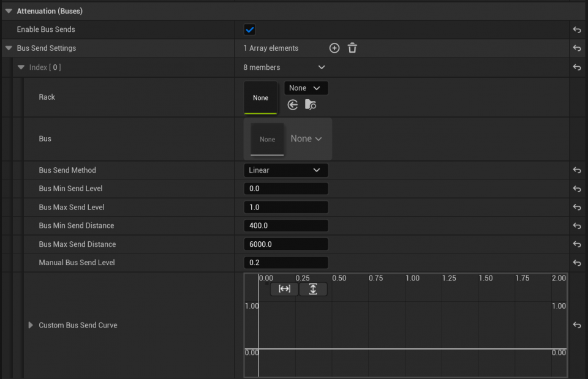Add an element to Bus Send Settings array
The height and width of the screenshot is (379, 588).
334,48
